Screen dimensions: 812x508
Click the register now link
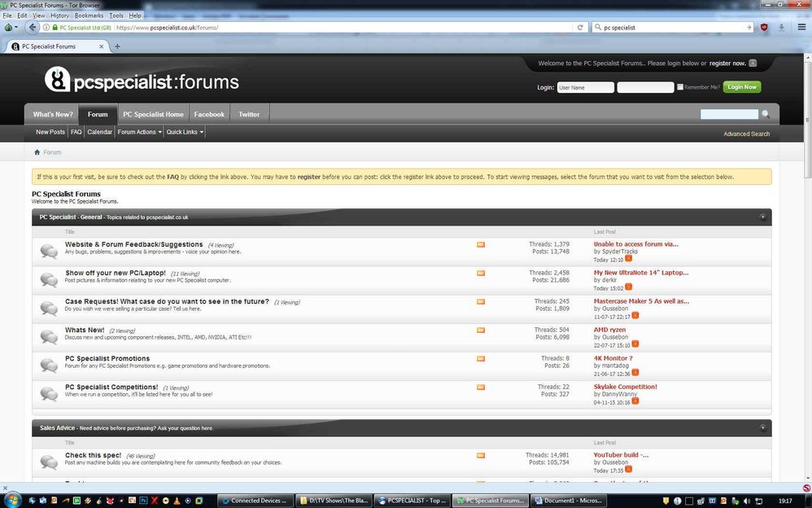click(727, 63)
